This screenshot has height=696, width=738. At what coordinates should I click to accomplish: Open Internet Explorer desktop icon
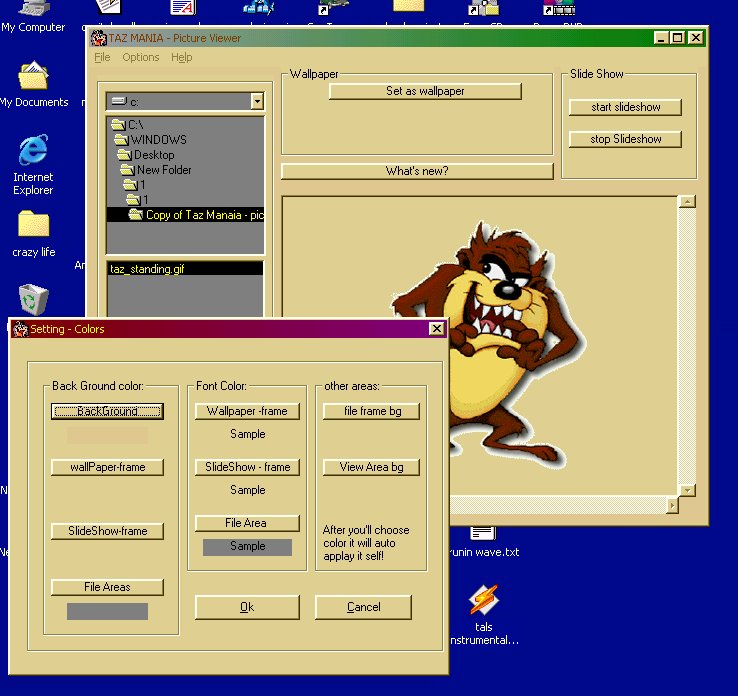(x=33, y=152)
